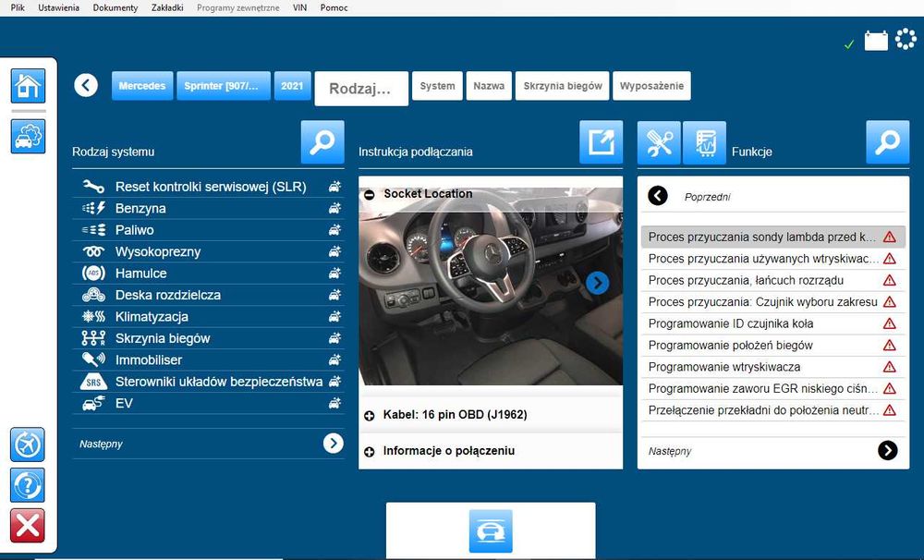Search functions with the magnifier icon
This screenshot has height=560, width=924.
[x=887, y=142]
